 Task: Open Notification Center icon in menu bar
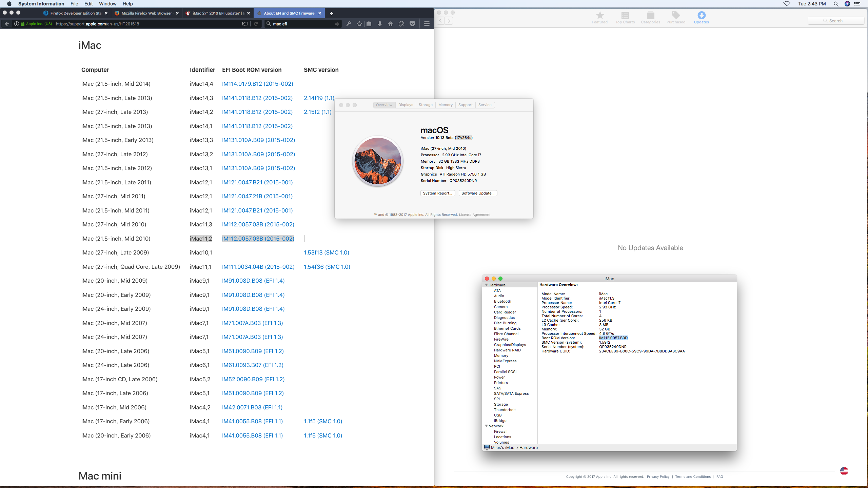tap(857, 4)
